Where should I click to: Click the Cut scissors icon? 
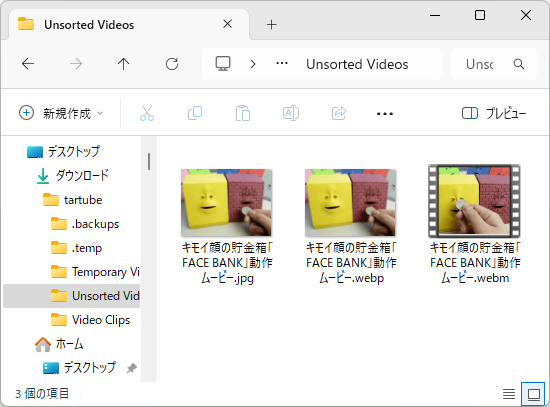(147, 113)
